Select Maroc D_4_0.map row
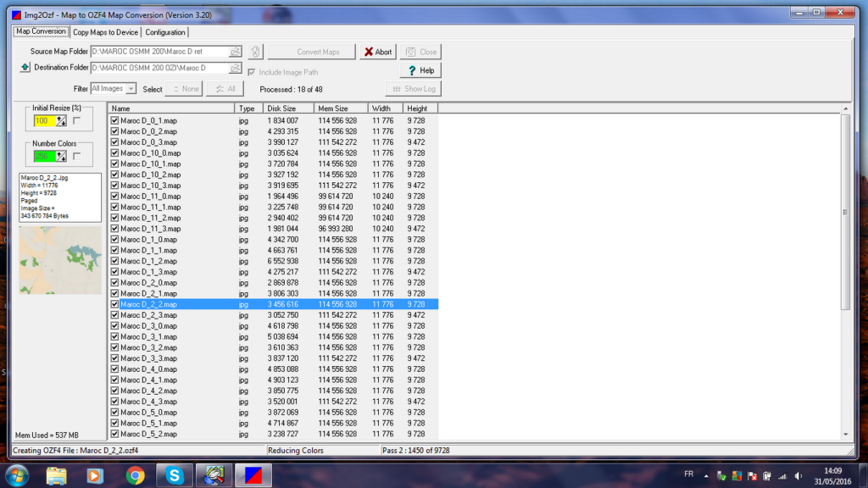This screenshot has width=868, height=488. coord(274,369)
